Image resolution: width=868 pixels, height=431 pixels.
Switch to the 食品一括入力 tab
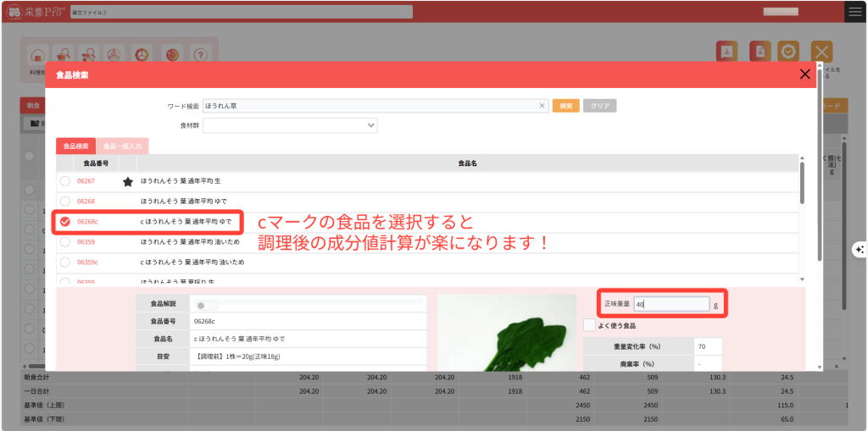(x=122, y=146)
